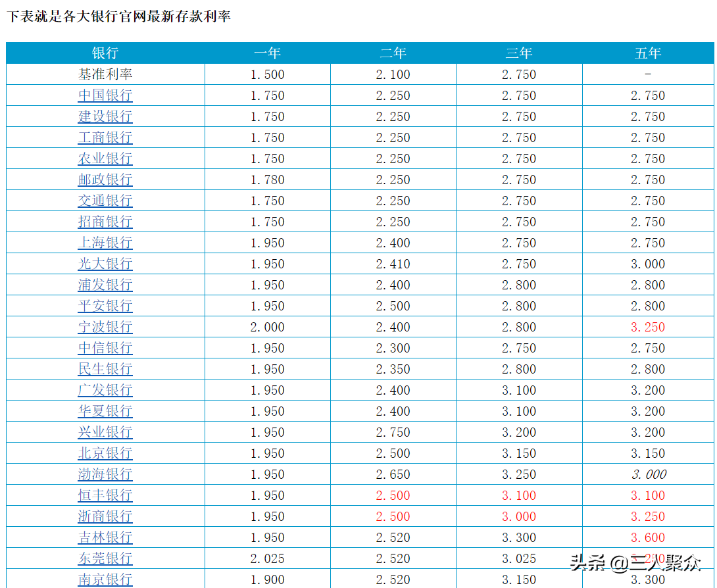
Task: Click the 二年 column header
Action: 393,53
